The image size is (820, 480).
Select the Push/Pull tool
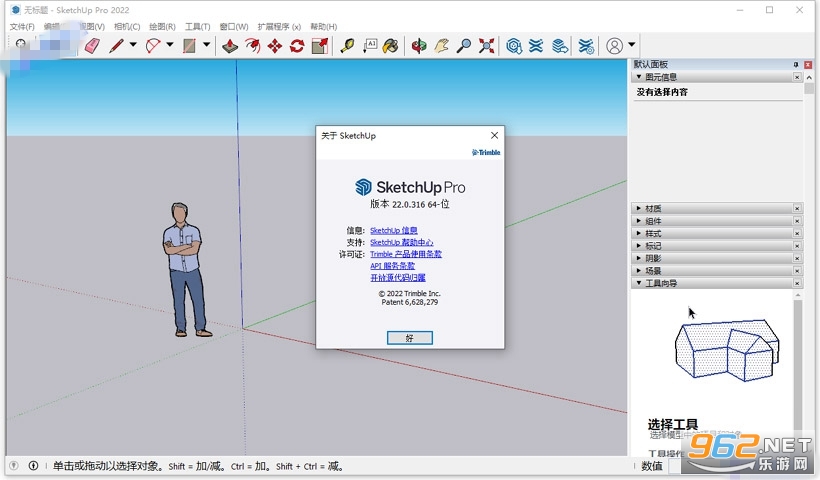click(x=230, y=46)
